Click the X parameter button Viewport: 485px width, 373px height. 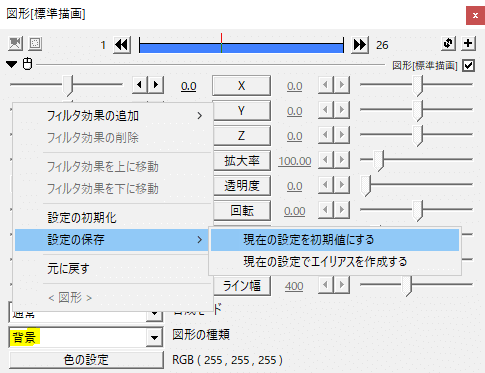click(x=241, y=86)
